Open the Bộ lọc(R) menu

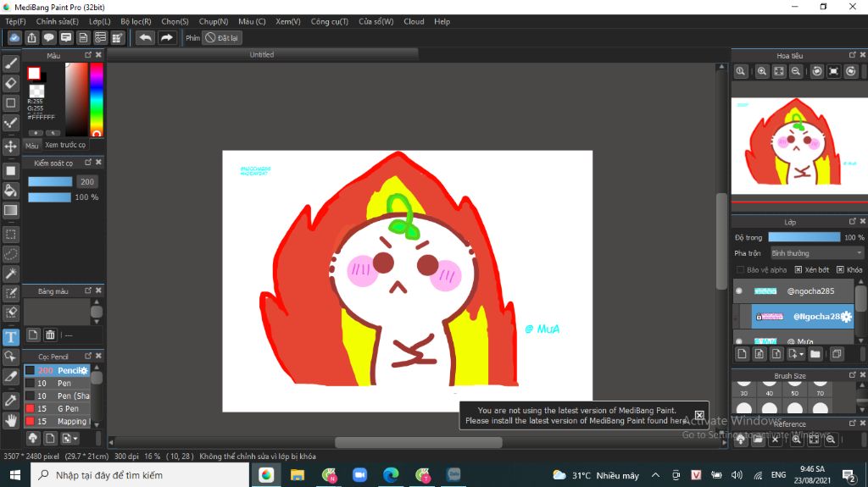[x=136, y=21]
